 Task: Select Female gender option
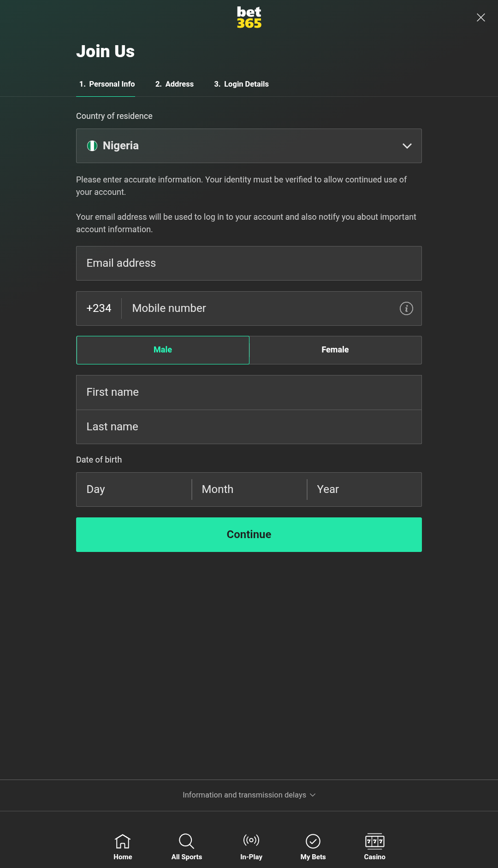335,350
